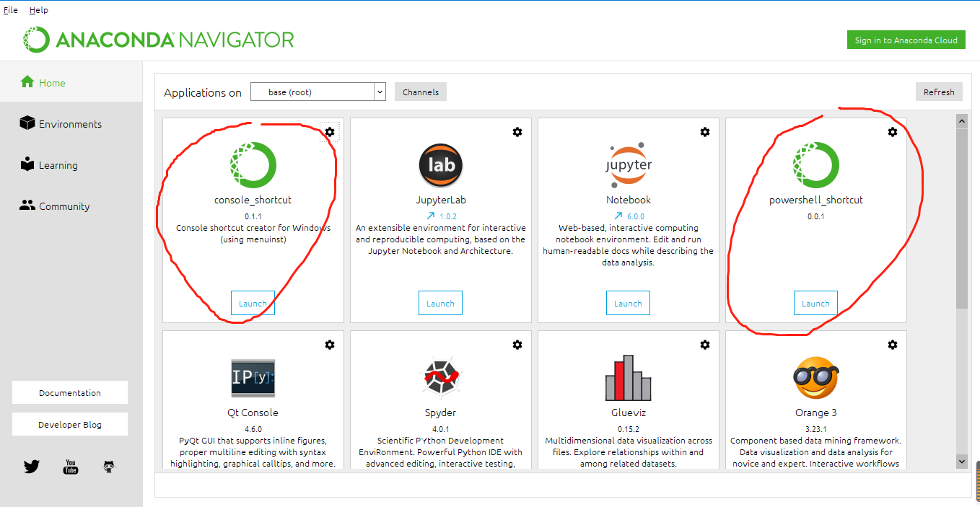Click Sign in to Anaconda Cloud
980x507 pixels.
(906, 40)
